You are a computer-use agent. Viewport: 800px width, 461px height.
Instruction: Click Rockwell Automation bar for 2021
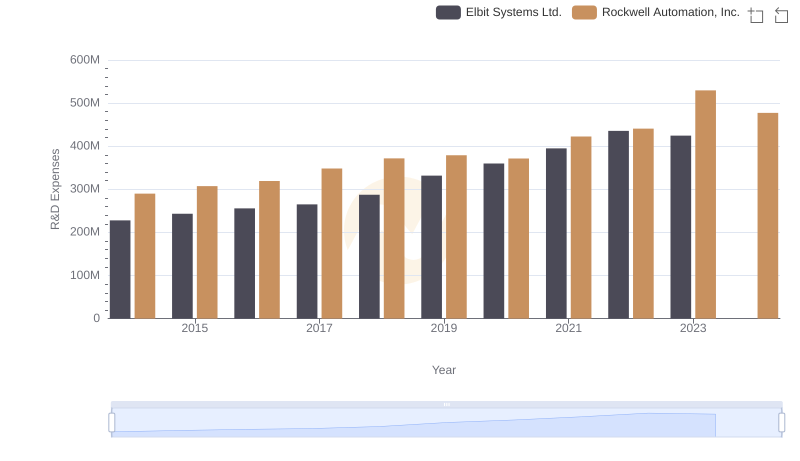click(x=581, y=227)
